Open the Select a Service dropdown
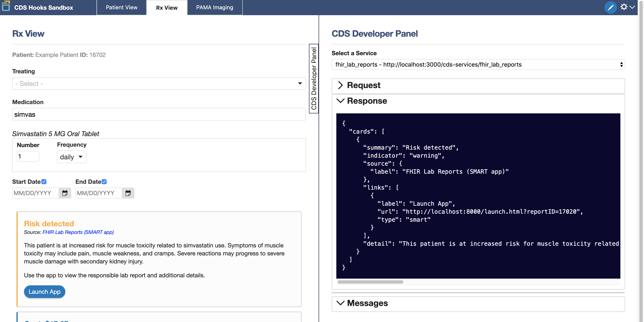The width and height of the screenshot is (644, 322). (x=478, y=64)
